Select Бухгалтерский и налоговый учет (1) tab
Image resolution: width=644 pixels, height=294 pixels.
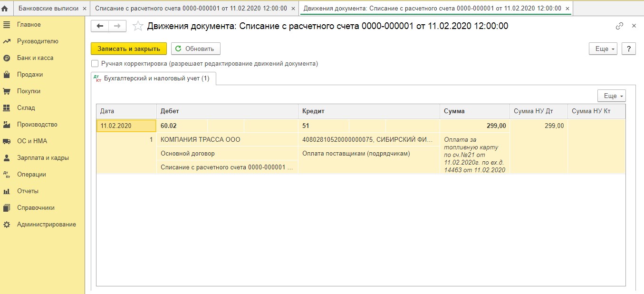point(154,78)
